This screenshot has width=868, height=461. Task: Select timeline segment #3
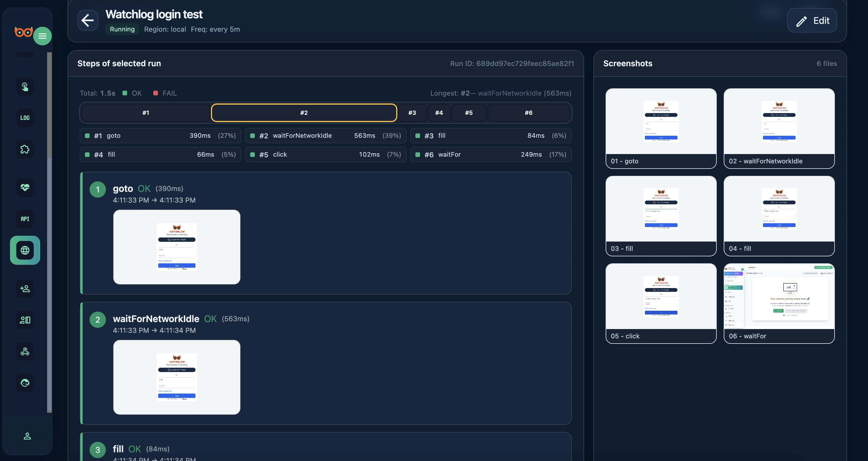[x=412, y=113]
